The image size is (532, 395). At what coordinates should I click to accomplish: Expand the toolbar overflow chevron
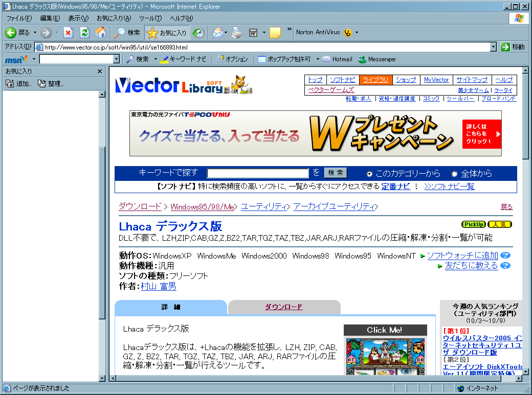click(x=290, y=29)
